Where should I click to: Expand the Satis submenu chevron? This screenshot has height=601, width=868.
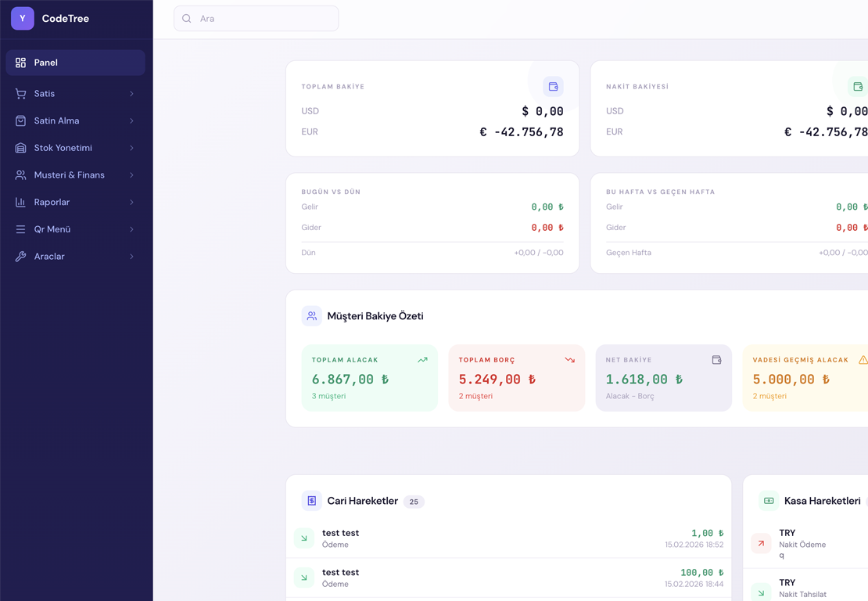tap(131, 94)
